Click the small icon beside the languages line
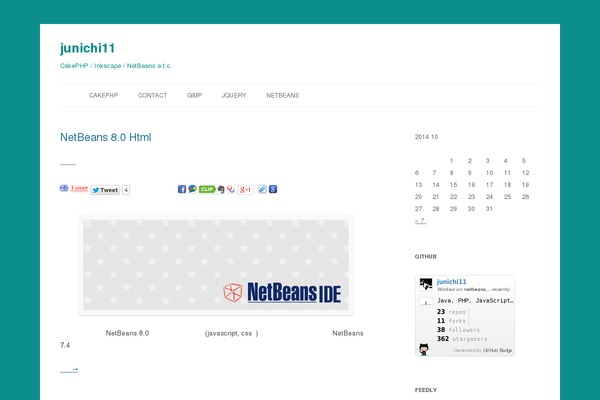Viewport: 600px width, 400px height. click(426, 303)
